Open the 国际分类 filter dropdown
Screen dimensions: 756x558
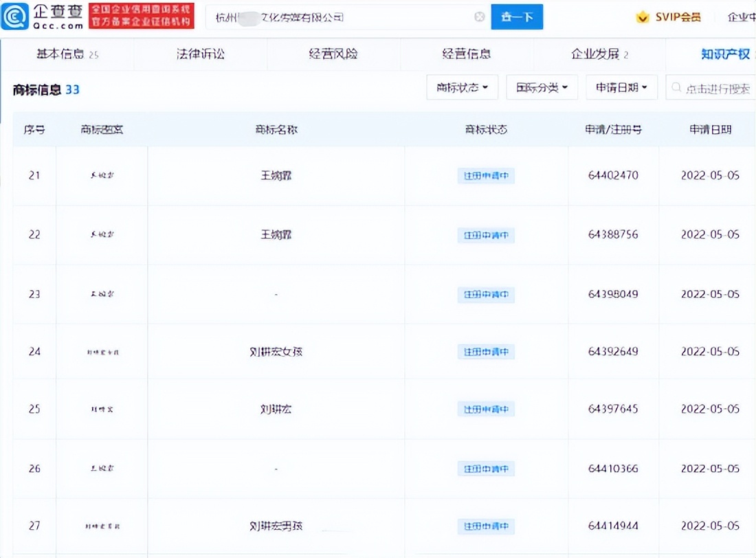542,88
